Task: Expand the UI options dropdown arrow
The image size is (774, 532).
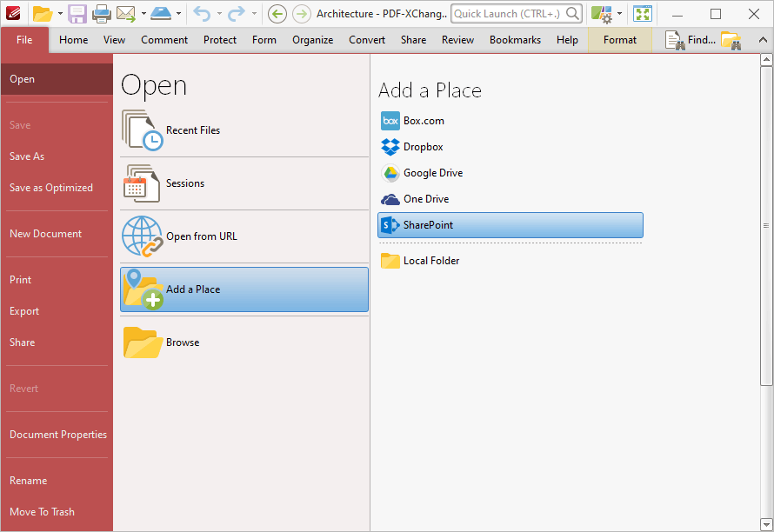Action: (619, 14)
